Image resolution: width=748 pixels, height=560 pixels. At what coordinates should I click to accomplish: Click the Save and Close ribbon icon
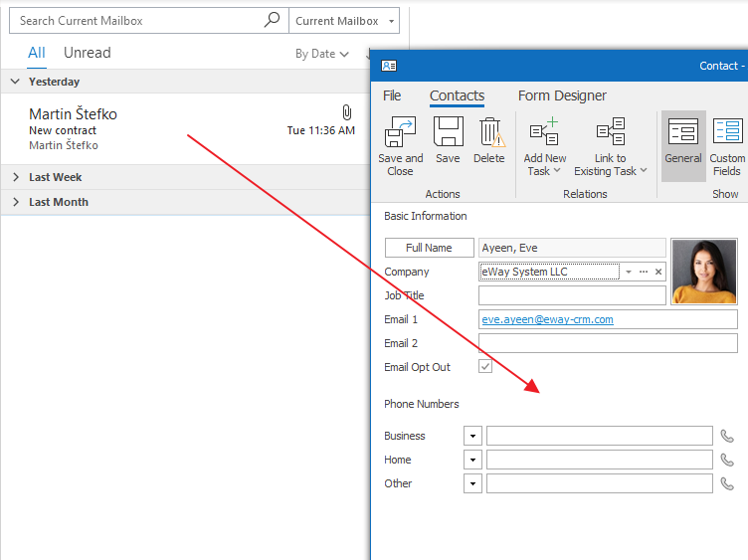click(400, 132)
